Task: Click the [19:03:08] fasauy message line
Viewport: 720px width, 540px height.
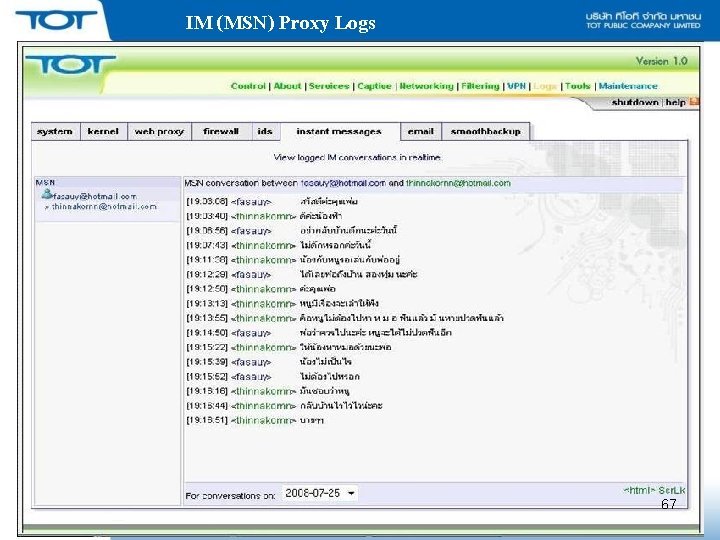Action: (x=272, y=201)
